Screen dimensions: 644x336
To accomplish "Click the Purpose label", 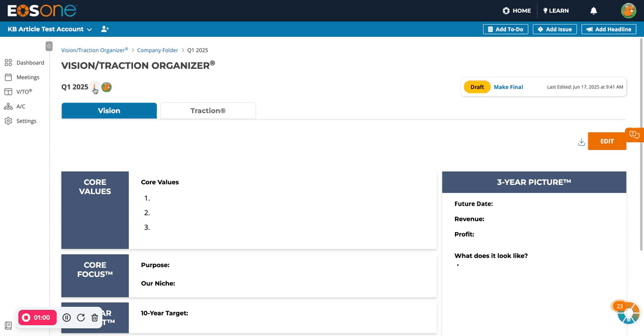I will (155, 265).
